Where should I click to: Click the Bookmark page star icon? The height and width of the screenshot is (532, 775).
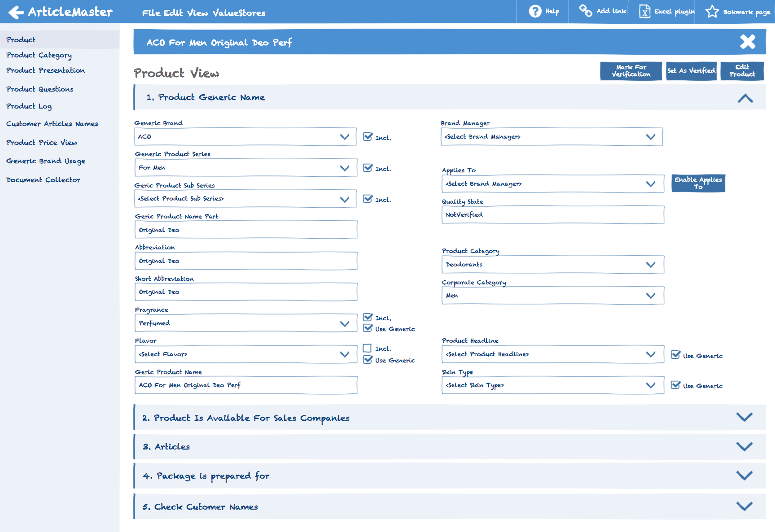[712, 12]
